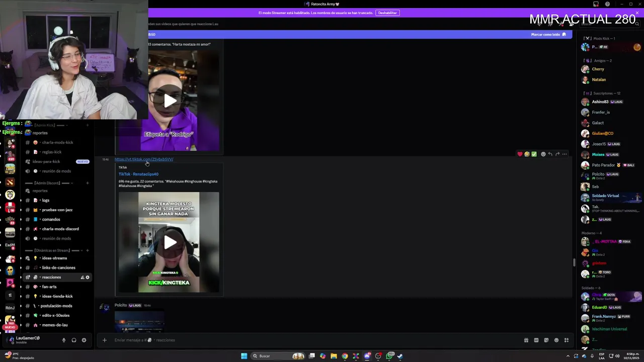Play the Kingteka TikTok video
This screenshot has height=362, width=644.
click(x=170, y=242)
